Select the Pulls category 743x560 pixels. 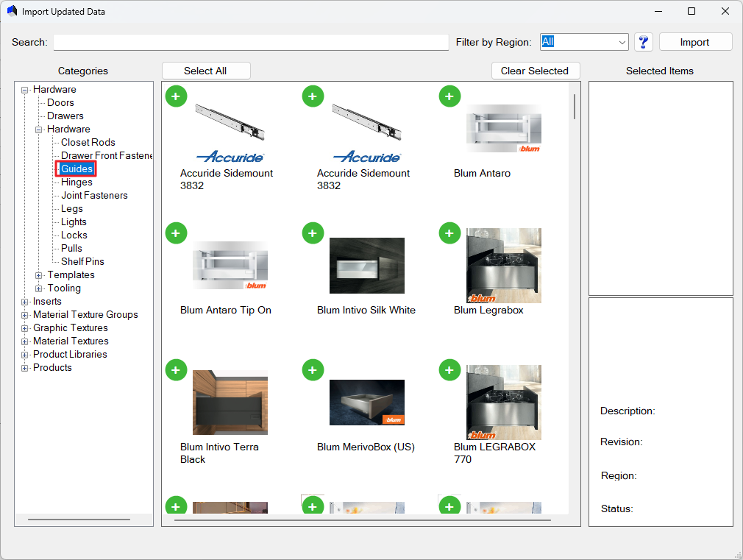pos(71,249)
